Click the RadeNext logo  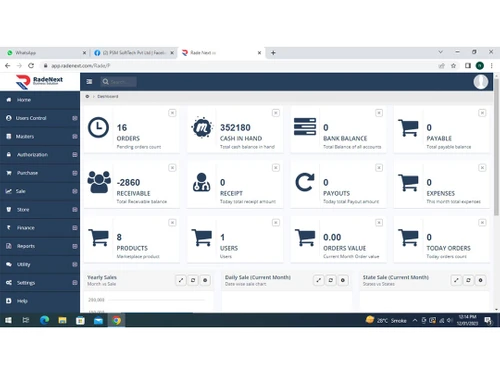tap(39, 81)
